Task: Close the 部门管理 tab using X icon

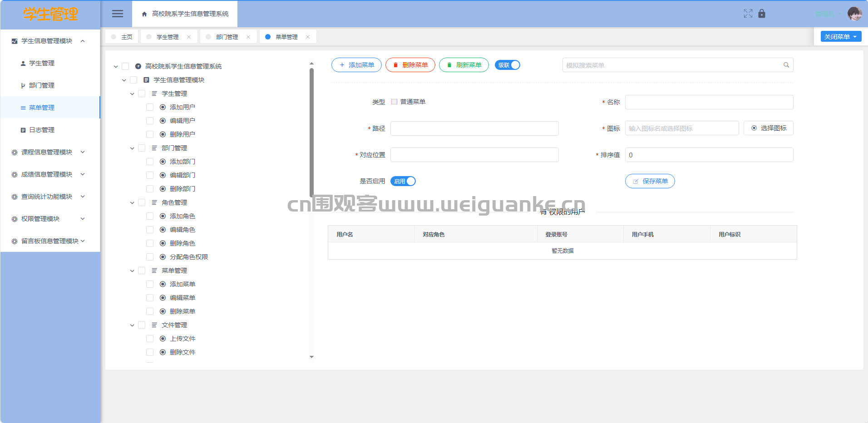Action: 248,37
